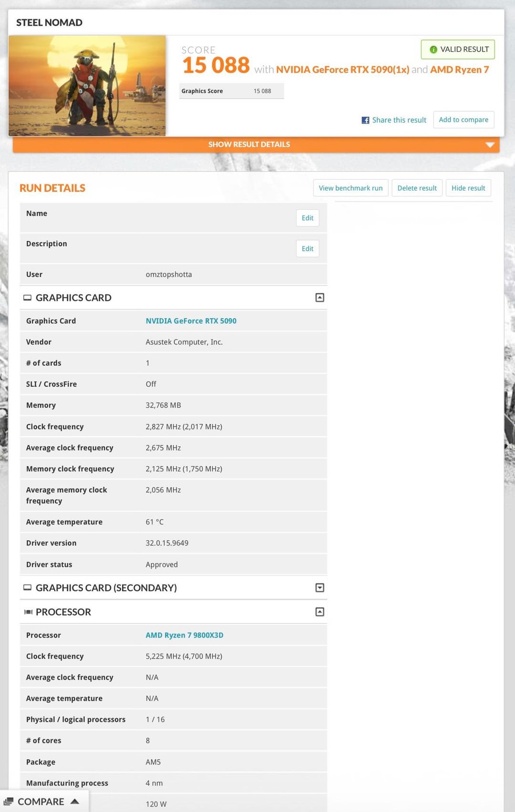Click the Graphics Card (Secondary) monitor icon
Screen dimensions: 515x812
click(x=27, y=587)
